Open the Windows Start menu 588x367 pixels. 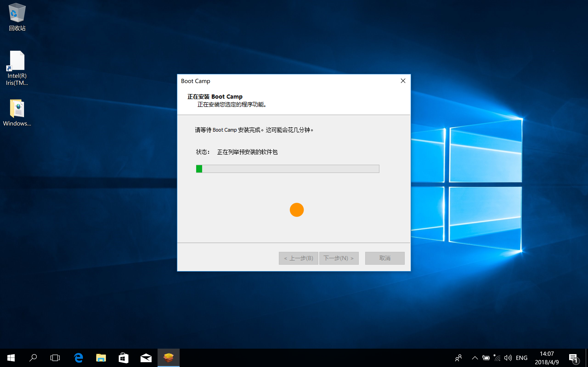click(11, 358)
